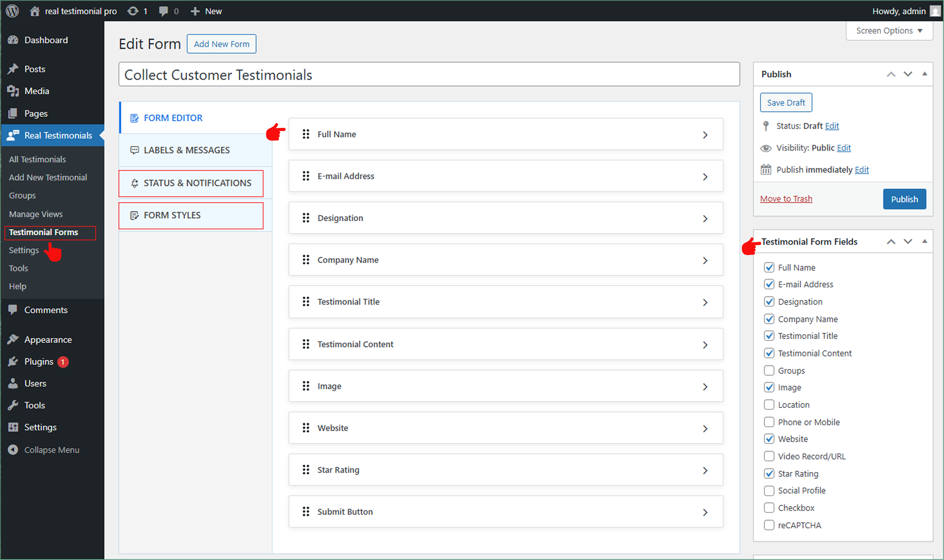Expand the Image field chevron
This screenshot has height=560, width=944.
click(x=705, y=387)
